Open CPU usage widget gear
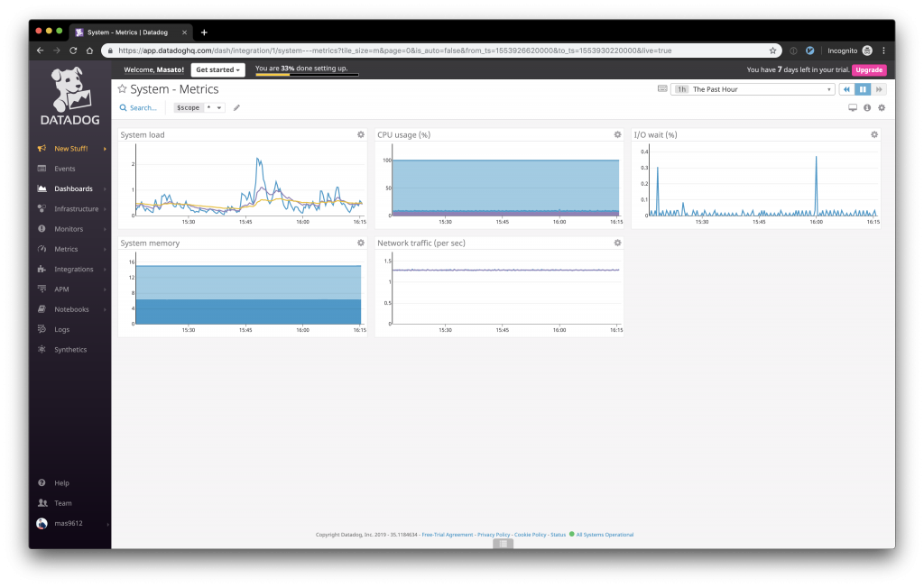The height and width of the screenshot is (587, 924). click(617, 134)
